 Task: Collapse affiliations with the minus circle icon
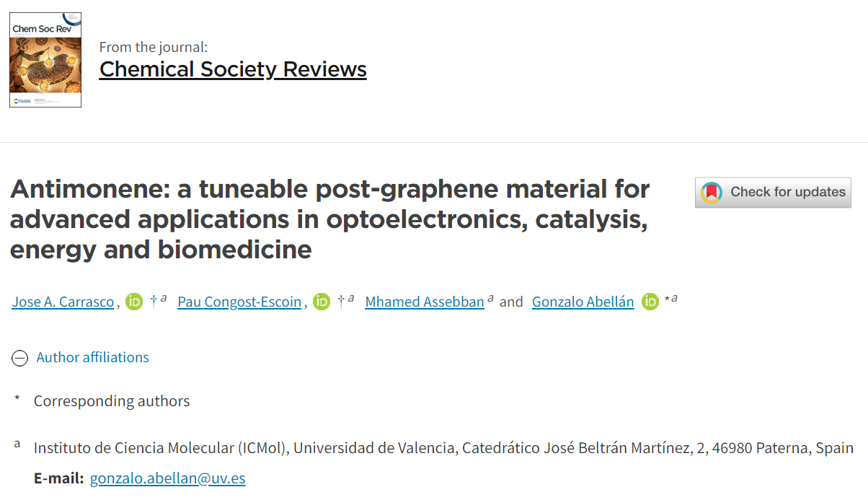[x=20, y=358]
